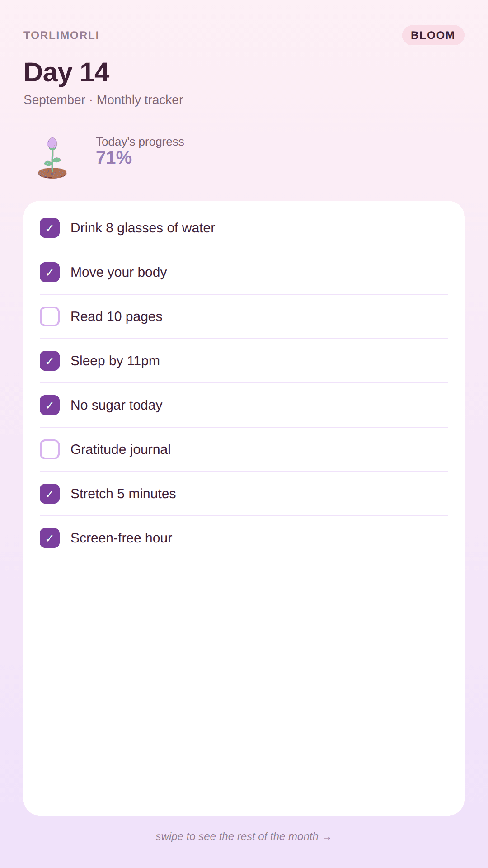Toggle the Sleep by 11pm checkbox
488x868 pixels.
[50, 361]
